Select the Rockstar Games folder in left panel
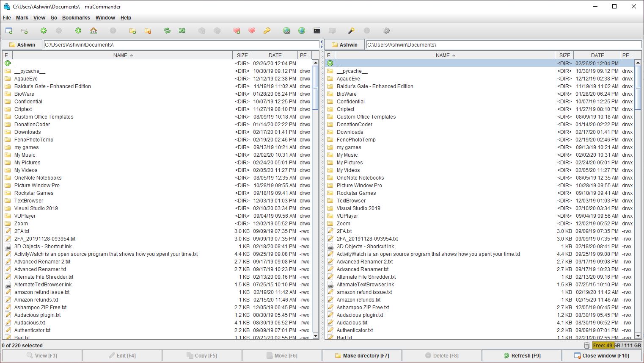644x363 pixels. point(34,193)
